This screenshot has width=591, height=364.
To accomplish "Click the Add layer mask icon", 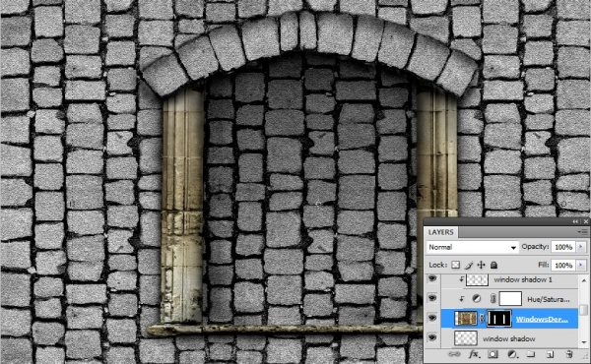I will 492,354.
